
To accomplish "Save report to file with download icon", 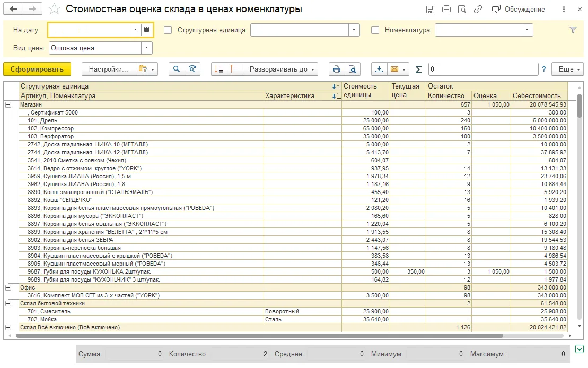I will point(379,69).
